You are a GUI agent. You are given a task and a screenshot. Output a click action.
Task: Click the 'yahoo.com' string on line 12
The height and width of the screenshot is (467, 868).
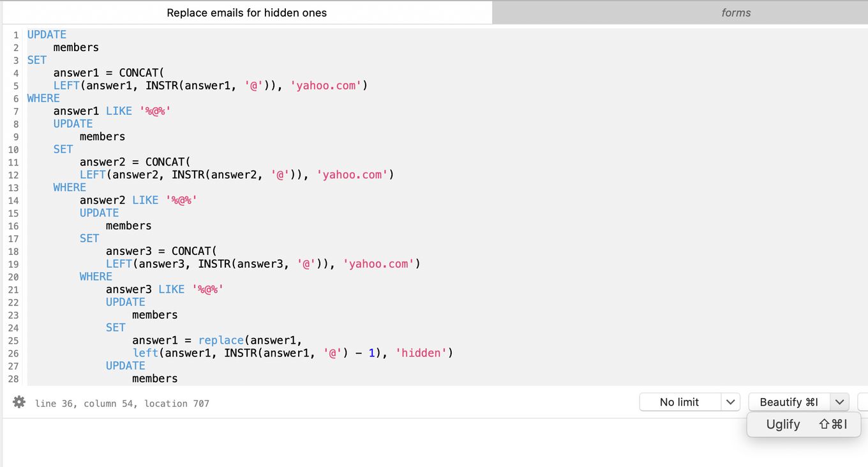pos(352,175)
